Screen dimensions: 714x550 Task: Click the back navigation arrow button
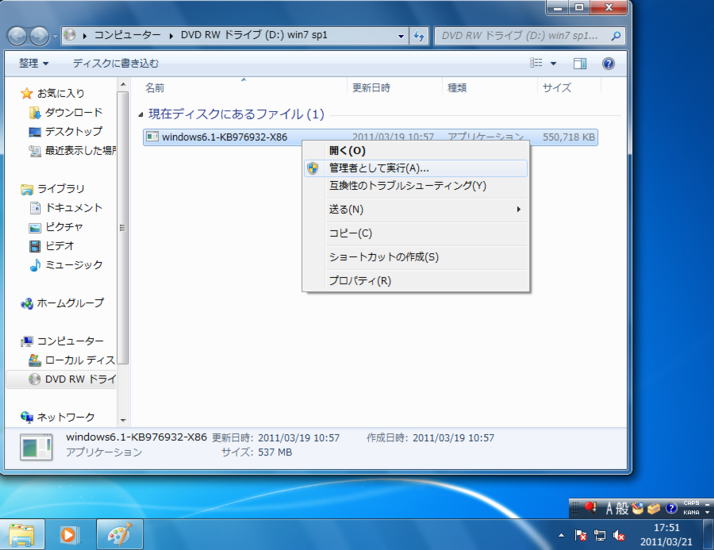click(x=17, y=36)
